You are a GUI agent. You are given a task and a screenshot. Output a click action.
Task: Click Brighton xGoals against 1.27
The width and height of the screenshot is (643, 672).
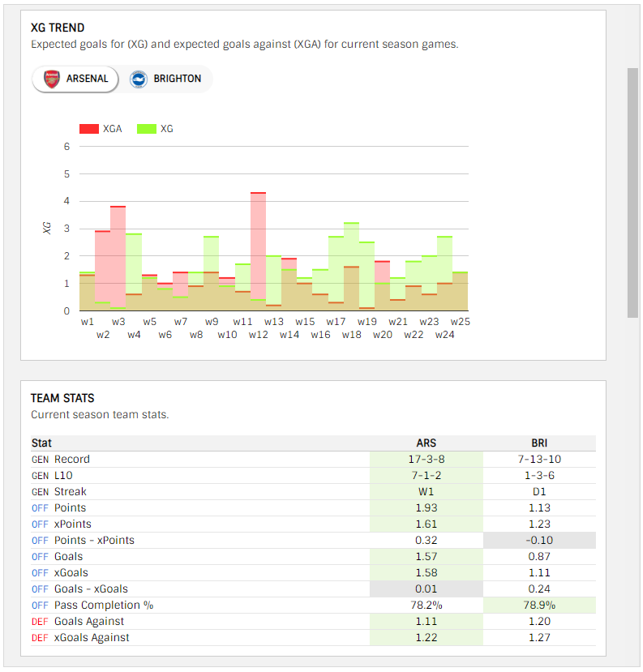coord(539,638)
